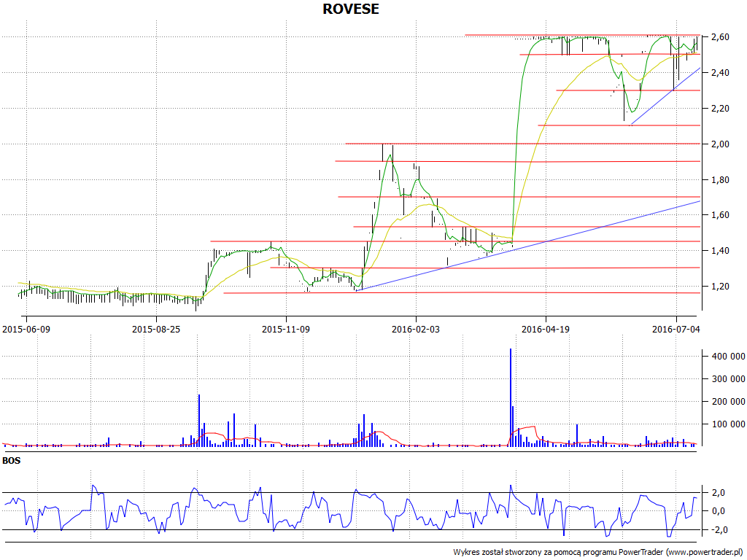Click the 300 000 volume axis label
747x560 pixels.
point(729,379)
